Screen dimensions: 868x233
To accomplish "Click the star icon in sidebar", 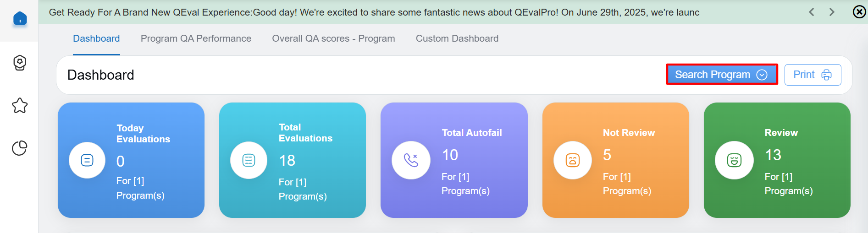I will (x=20, y=106).
